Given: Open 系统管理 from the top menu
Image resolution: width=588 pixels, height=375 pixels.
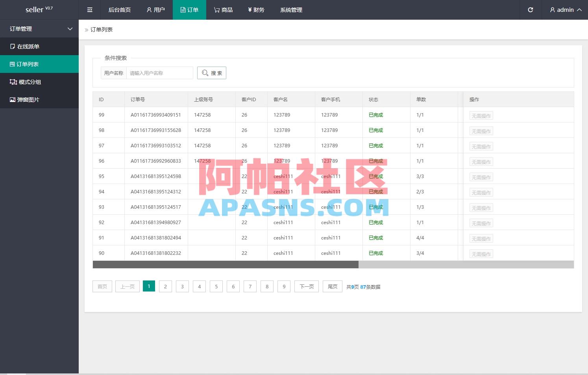Looking at the screenshot, I should 291,10.
